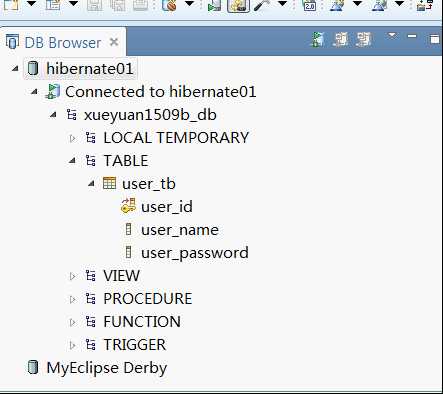The image size is (443, 394).
Task: Click the disabled Save toolbar icon
Action: pyautogui.click(x=95, y=5)
